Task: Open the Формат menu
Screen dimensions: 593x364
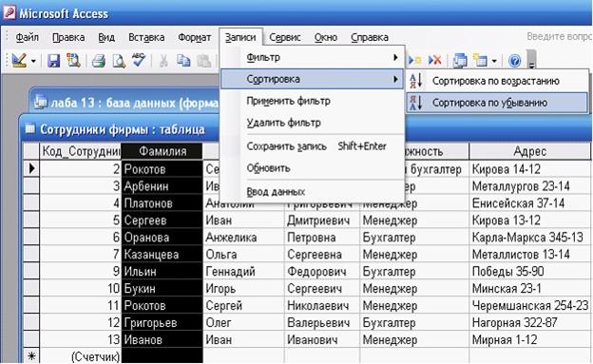Action: tap(195, 37)
